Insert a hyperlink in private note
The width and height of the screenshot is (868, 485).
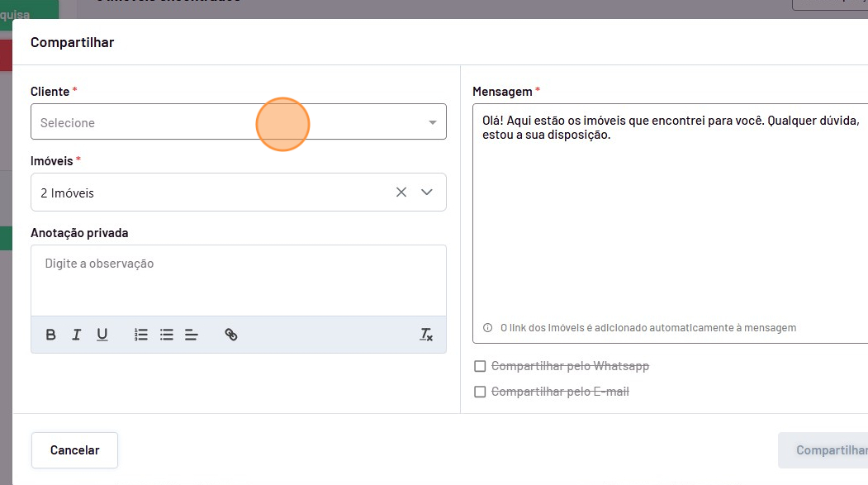pos(231,335)
